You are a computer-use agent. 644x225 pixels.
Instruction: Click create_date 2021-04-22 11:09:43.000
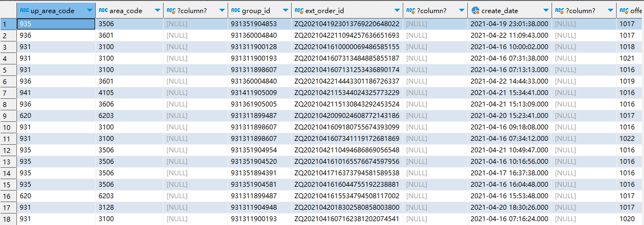click(x=510, y=35)
